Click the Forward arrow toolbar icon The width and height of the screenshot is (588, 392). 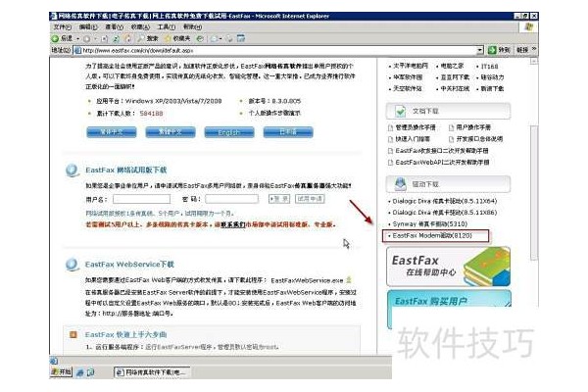click(87, 38)
